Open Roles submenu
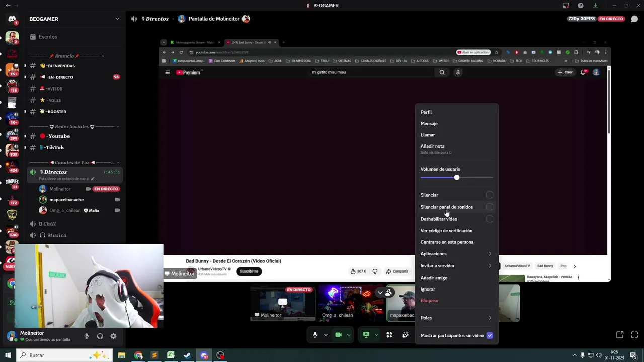 pos(456,318)
